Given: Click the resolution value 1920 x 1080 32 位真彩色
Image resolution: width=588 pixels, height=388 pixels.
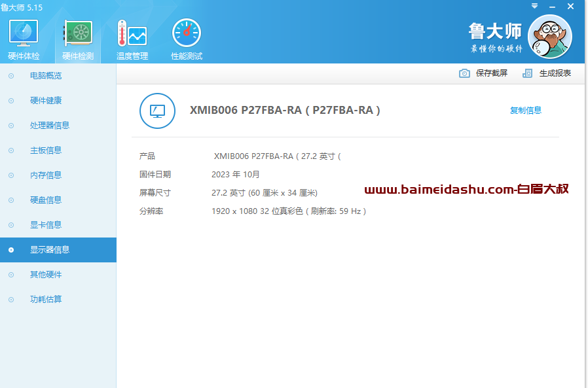Looking at the screenshot, I should 257,211.
